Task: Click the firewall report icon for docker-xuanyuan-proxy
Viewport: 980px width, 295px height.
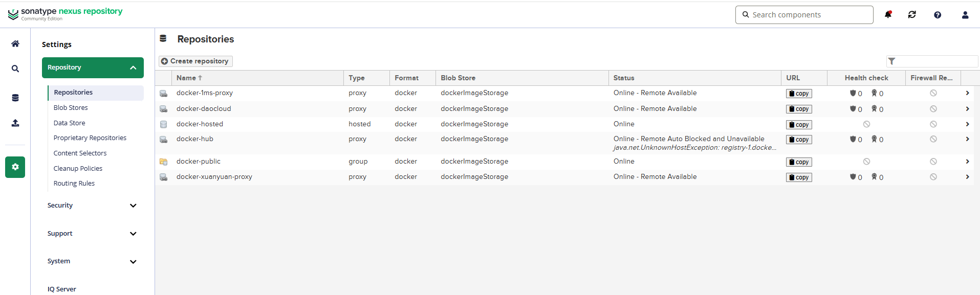Action: coord(933,177)
